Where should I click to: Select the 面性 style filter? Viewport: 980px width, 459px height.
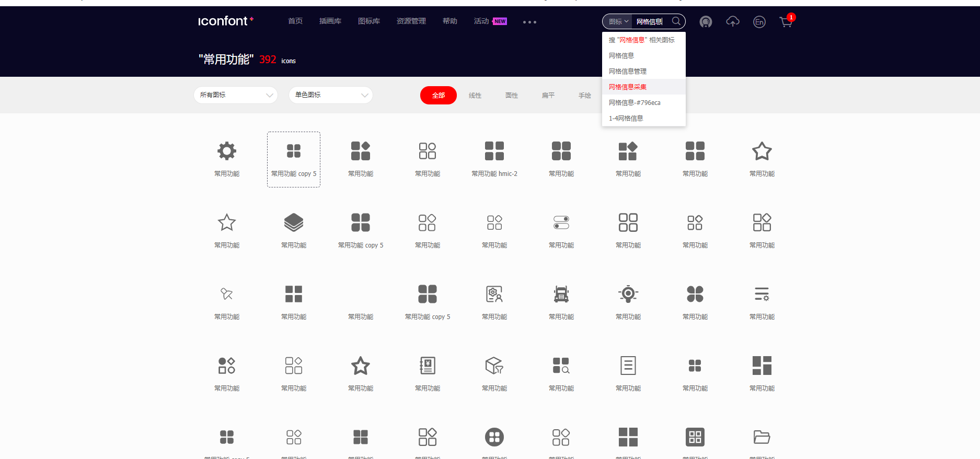pyautogui.click(x=512, y=95)
